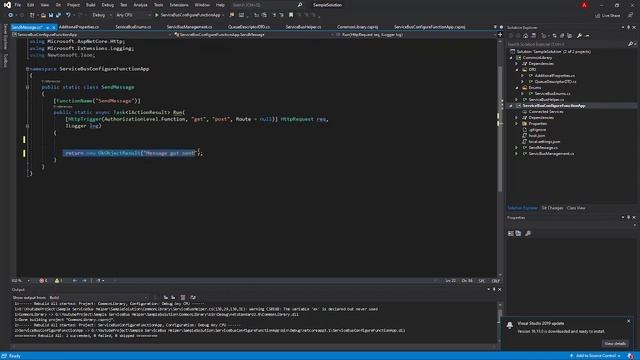Open the Extensions menu
The height and width of the screenshot is (360, 640).
coord(179,5)
